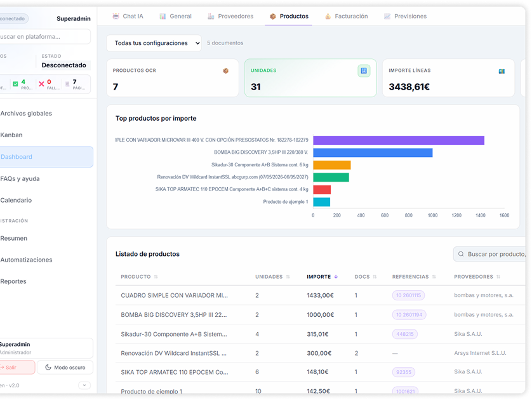
Task: Sort by the Unidades column sort icon
Action: tap(288, 277)
